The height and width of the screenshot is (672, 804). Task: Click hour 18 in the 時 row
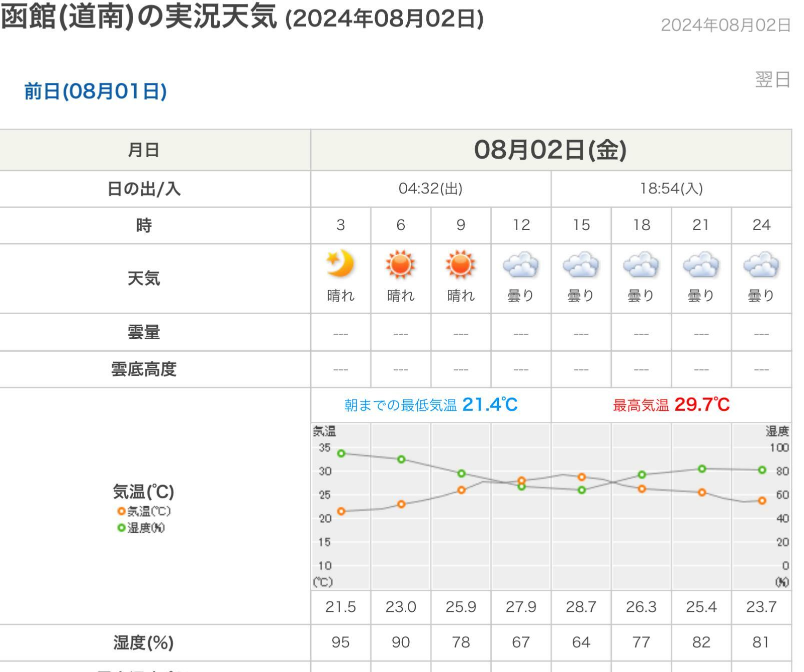point(641,225)
